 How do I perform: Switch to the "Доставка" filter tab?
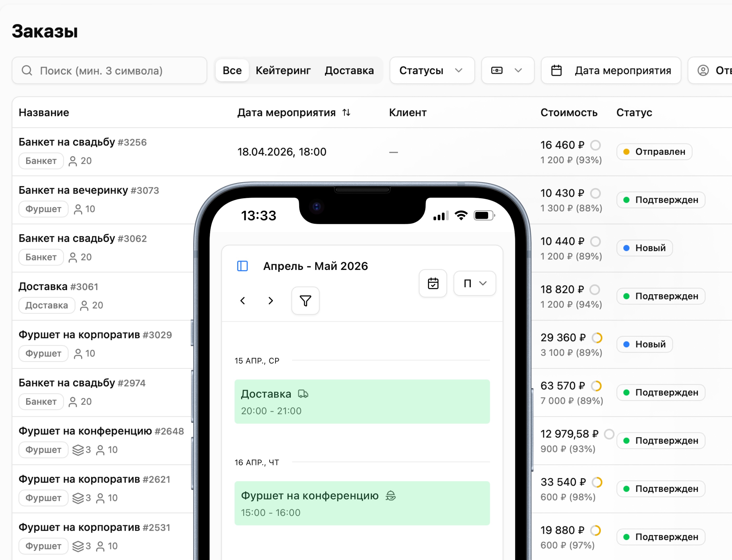click(x=349, y=70)
